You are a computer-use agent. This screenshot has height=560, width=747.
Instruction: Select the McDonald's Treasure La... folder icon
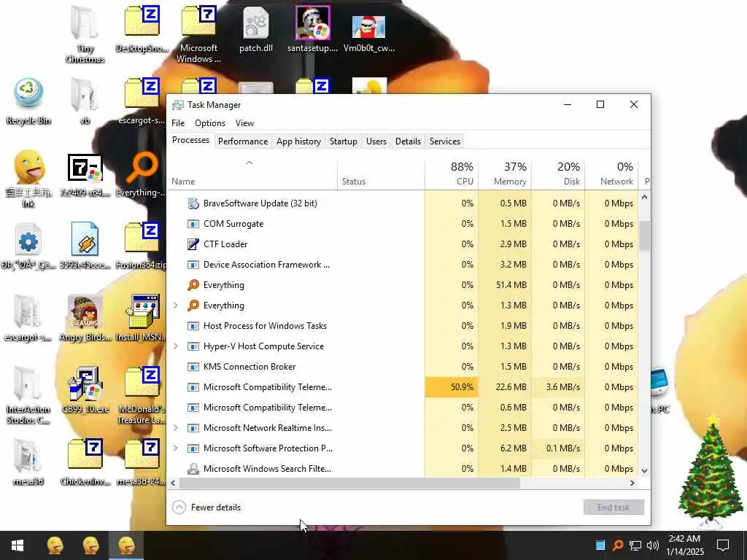(142, 395)
